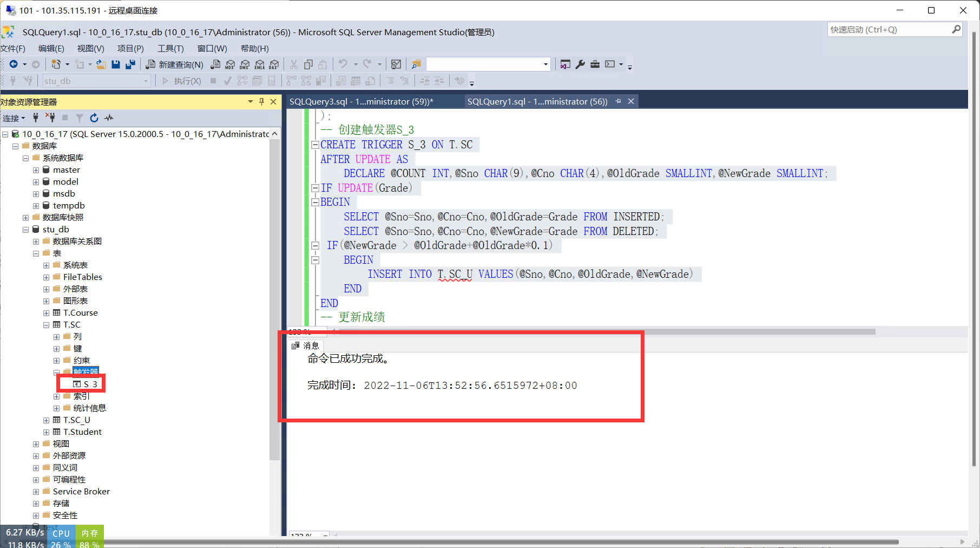
Task: Open the File (文件) menu
Action: [12, 48]
